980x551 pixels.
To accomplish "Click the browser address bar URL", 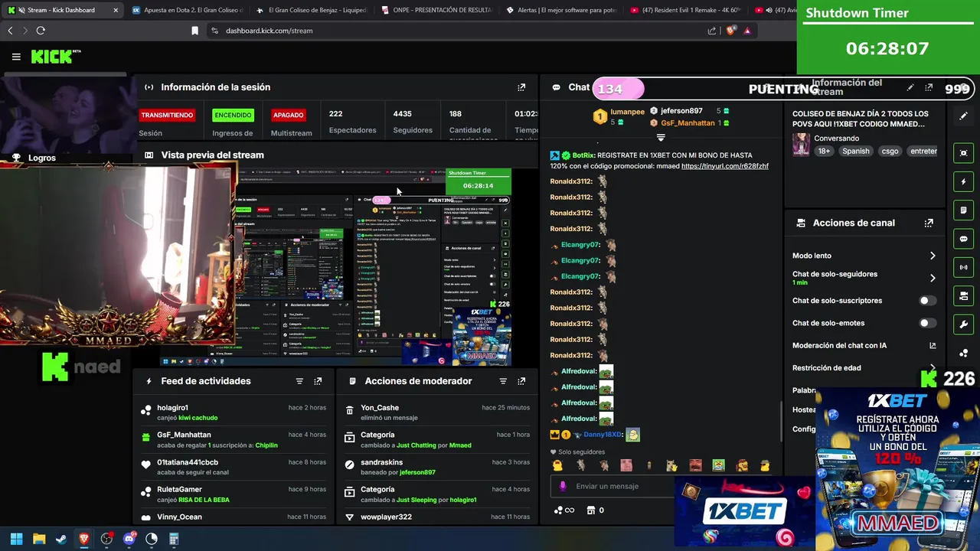I will tap(269, 31).
